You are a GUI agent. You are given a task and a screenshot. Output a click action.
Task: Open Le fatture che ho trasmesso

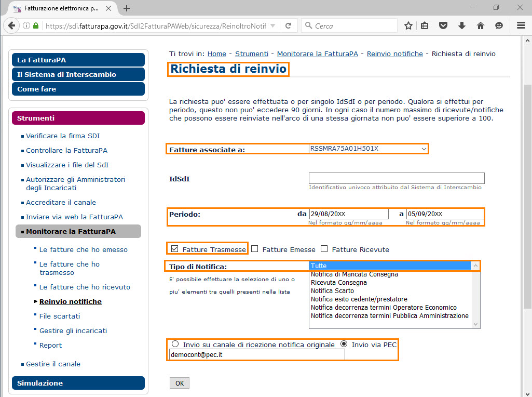[x=70, y=268]
